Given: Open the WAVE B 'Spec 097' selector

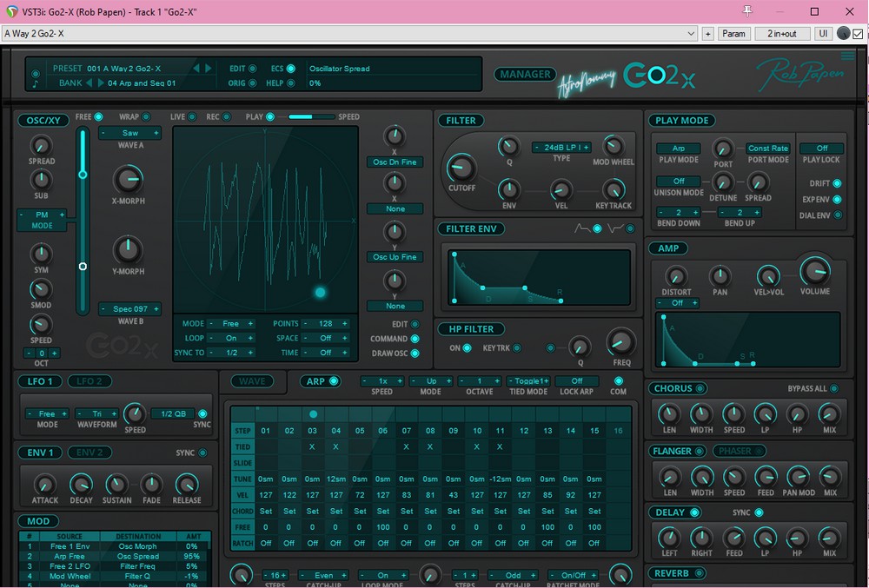Looking at the screenshot, I should click(129, 309).
